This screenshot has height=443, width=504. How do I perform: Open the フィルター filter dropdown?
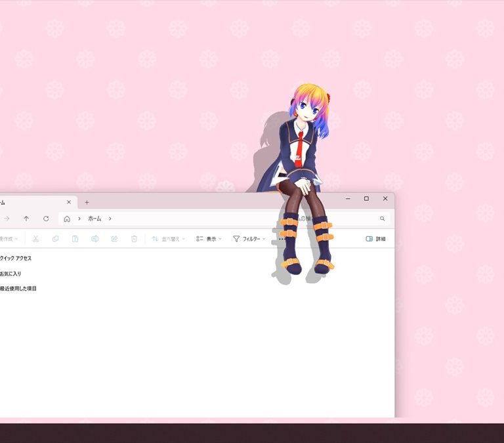[x=249, y=239]
